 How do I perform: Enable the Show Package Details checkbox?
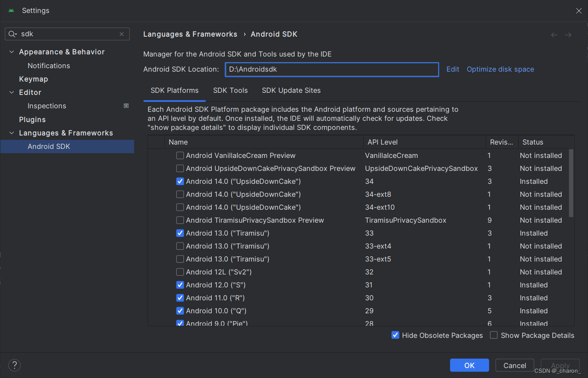click(494, 335)
